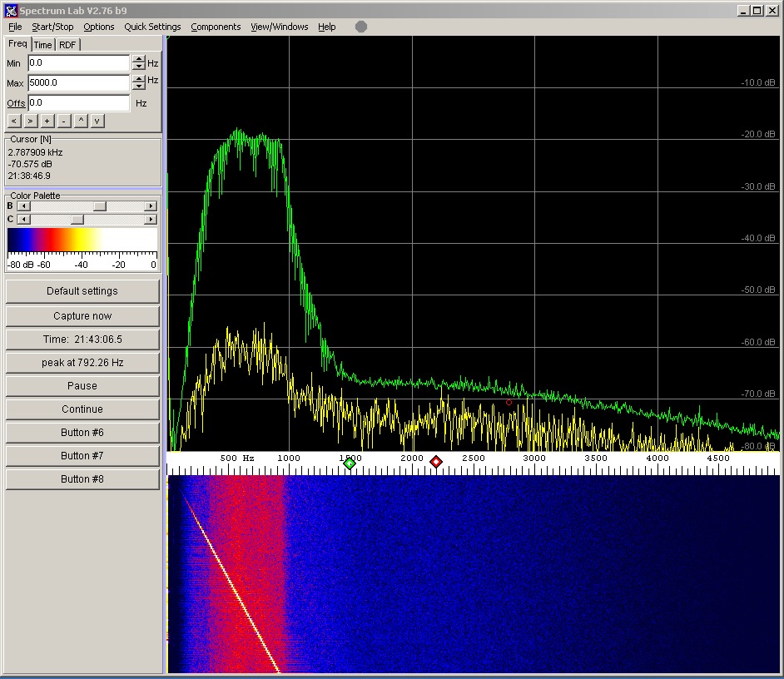Click the Pause button
Screen dimensions: 784x679
(82, 386)
